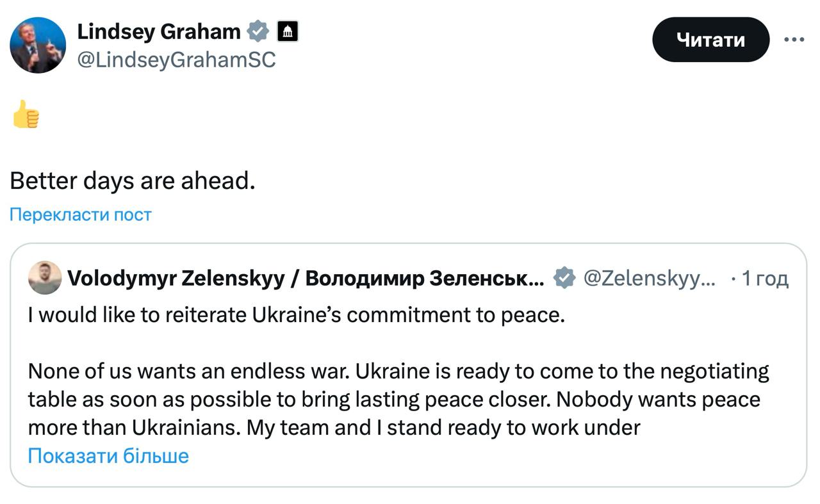Image resolution: width=820 pixels, height=504 pixels.
Task: Open the @Zelenskyy handle in the quoted post
Action: [x=649, y=279]
